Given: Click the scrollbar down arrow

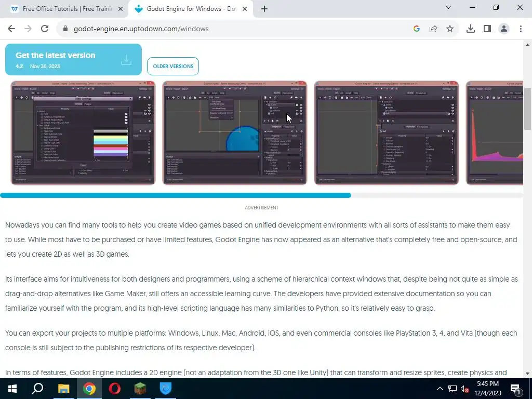Looking at the screenshot, I should coord(527,374).
